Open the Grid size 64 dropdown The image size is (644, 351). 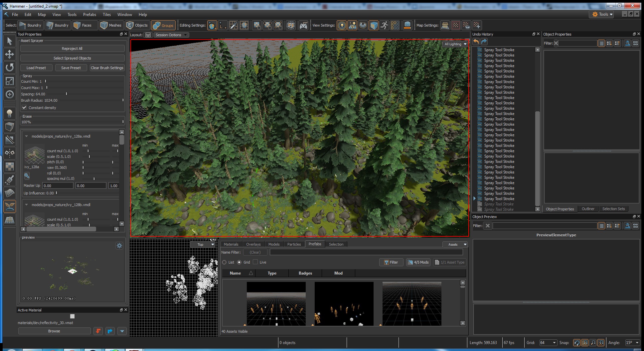(x=548, y=343)
